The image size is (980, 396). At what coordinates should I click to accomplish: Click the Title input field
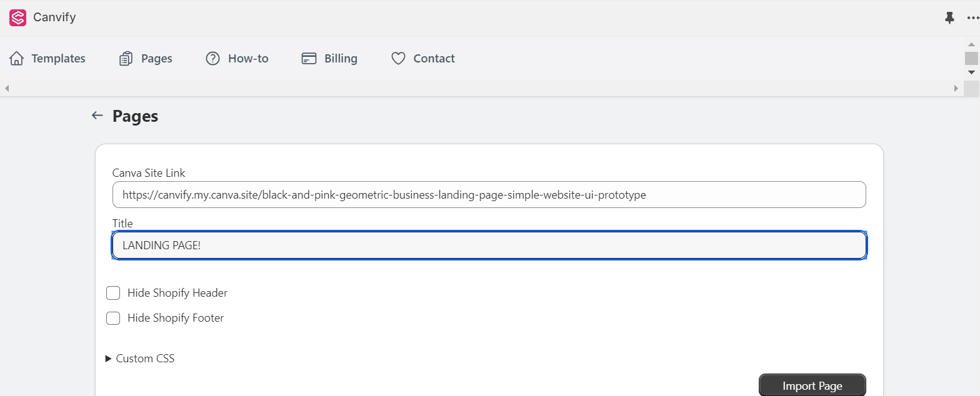pyautogui.click(x=489, y=245)
